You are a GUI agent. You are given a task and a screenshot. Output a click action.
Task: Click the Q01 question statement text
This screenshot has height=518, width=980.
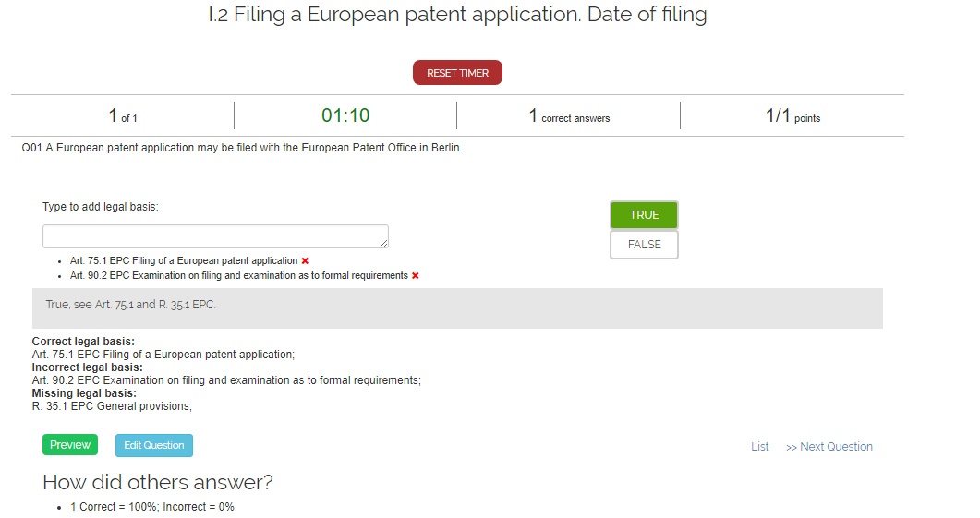point(241,148)
